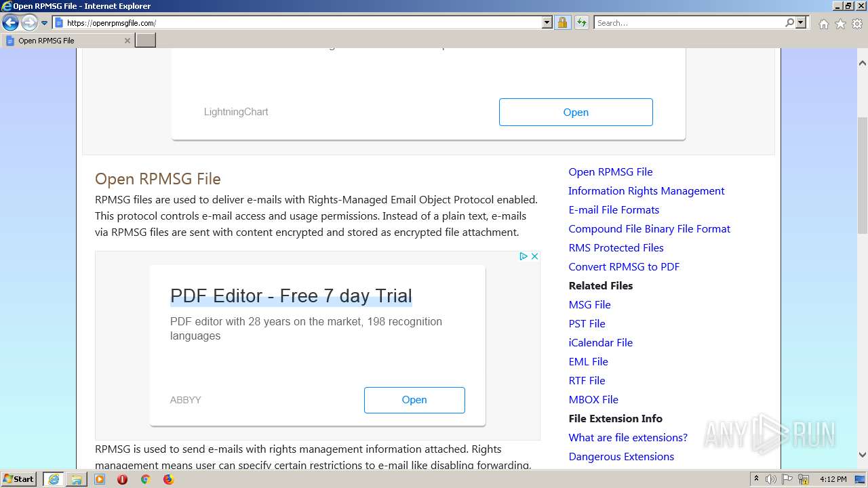868x488 pixels.
Task: Click the volume speaker tray icon
Action: (771, 479)
